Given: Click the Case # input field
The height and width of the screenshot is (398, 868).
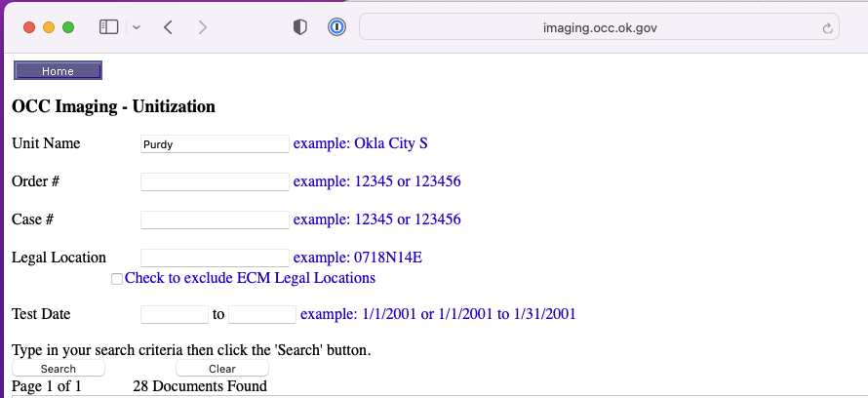Looking at the screenshot, I should [215, 219].
